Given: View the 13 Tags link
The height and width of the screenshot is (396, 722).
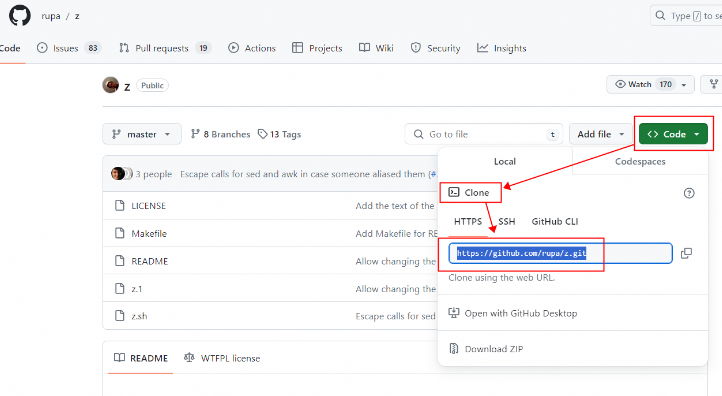Looking at the screenshot, I should [279, 134].
